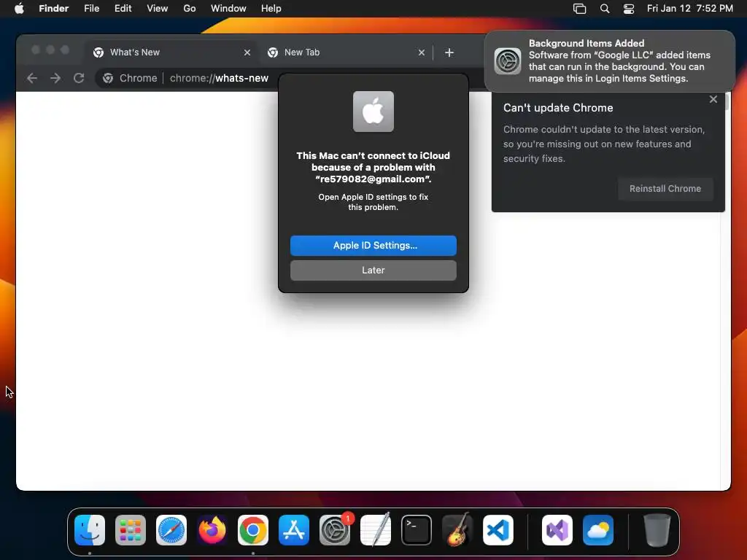747x560 pixels.
Task: Click the Apple logo in iCloud dialog
Action: pos(373,112)
